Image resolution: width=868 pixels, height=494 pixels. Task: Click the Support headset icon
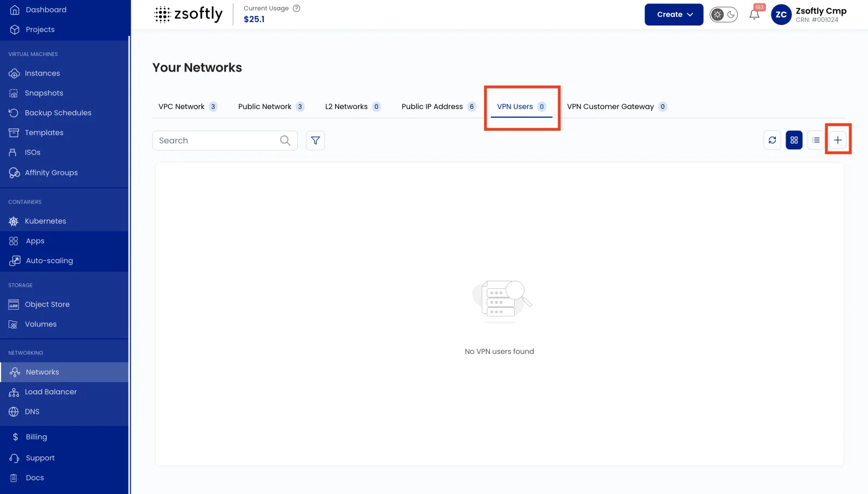pyautogui.click(x=14, y=458)
